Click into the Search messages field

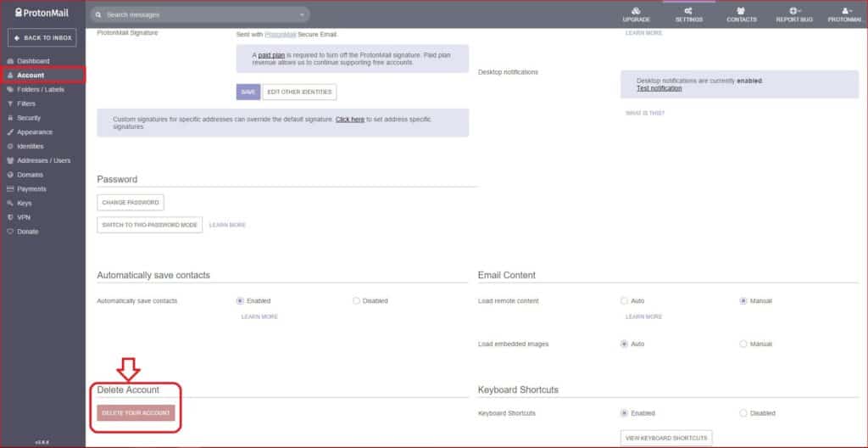(x=195, y=14)
